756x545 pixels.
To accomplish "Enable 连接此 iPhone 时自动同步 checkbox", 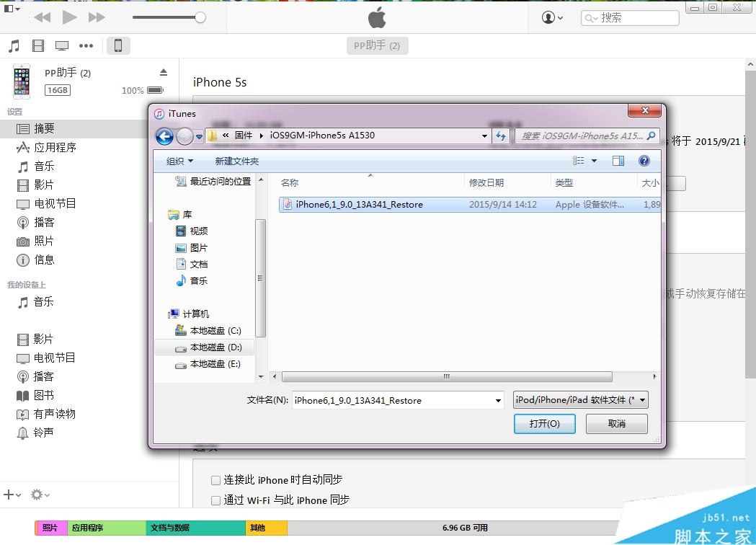I will pyautogui.click(x=216, y=480).
